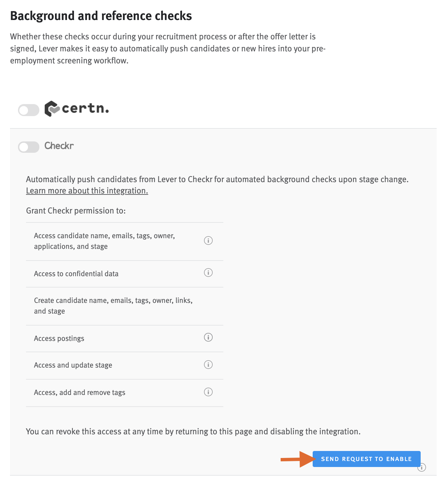Open info for candidate name access permission
Image resolution: width=448 pixels, height=483 pixels.
click(208, 240)
